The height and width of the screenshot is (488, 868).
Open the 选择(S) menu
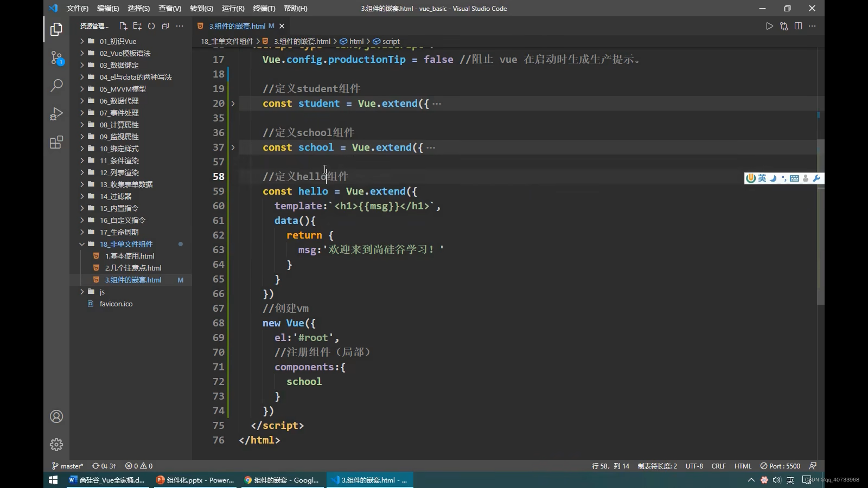pos(139,8)
